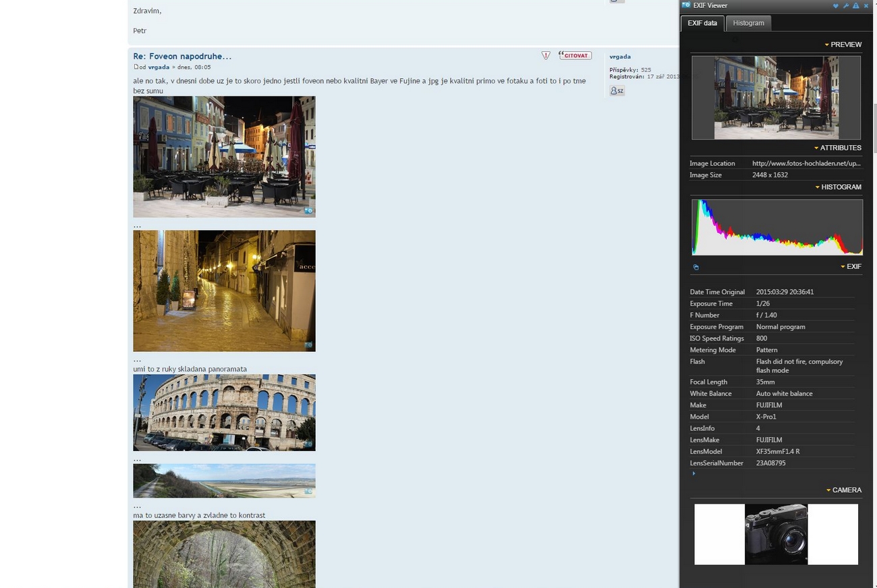Collapse the PREVIEW section
This screenshot has width=877, height=588.
coord(843,45)
